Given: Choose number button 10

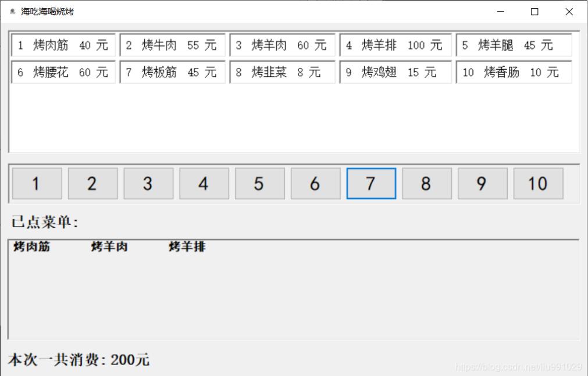Looking at the screenshot, I should 538,183.
